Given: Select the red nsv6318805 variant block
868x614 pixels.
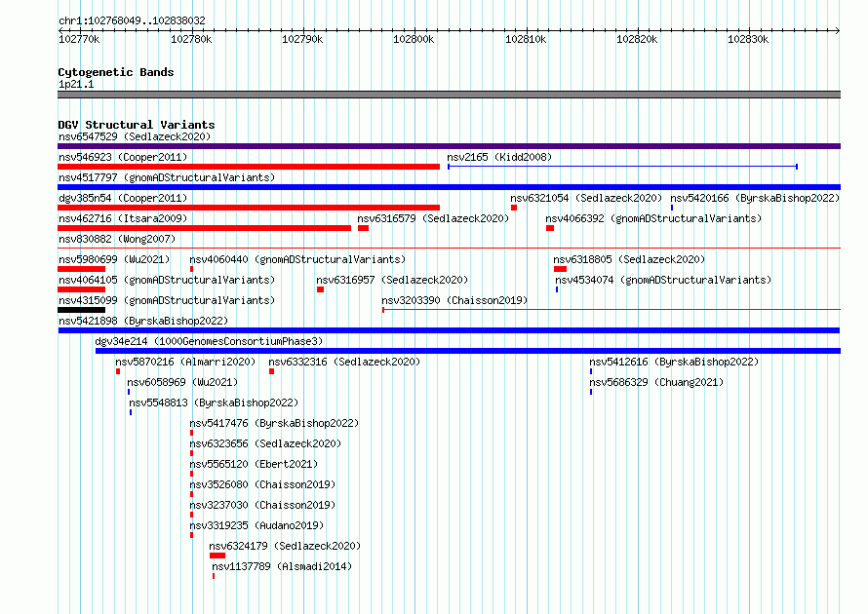Looking at the screenshot, I should [x=560, y=269].
